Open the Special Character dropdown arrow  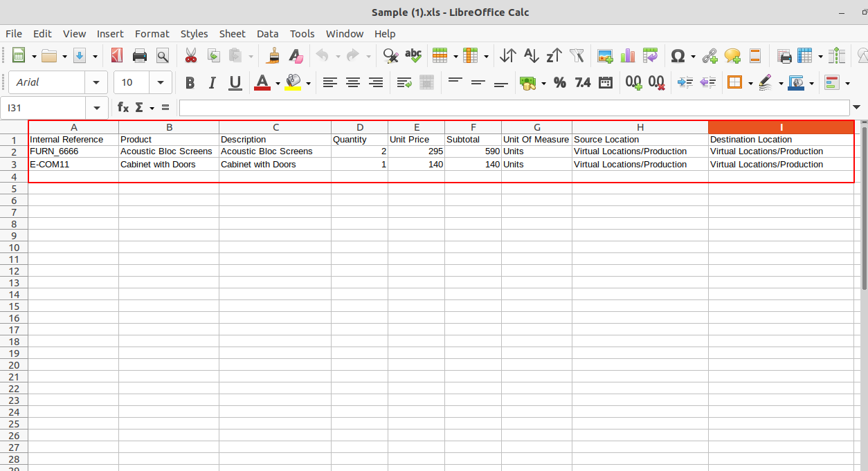(x=693, y=56)
